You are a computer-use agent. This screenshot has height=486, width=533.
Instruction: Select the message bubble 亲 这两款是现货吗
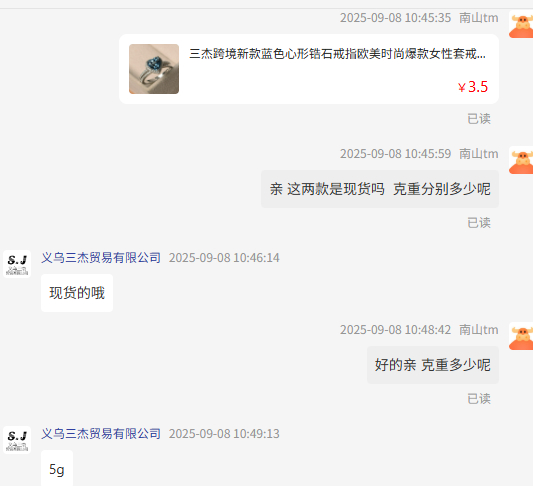coord(380,189)
